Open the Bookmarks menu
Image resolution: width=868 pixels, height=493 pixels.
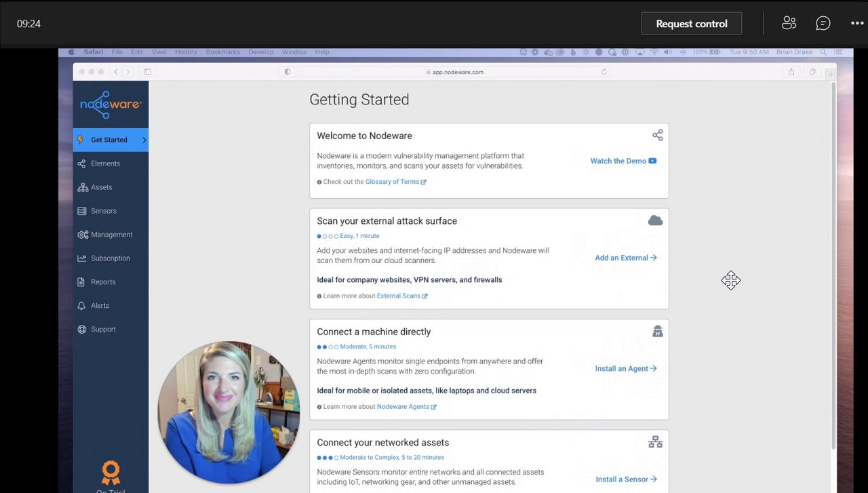click(x=223, y=52)
